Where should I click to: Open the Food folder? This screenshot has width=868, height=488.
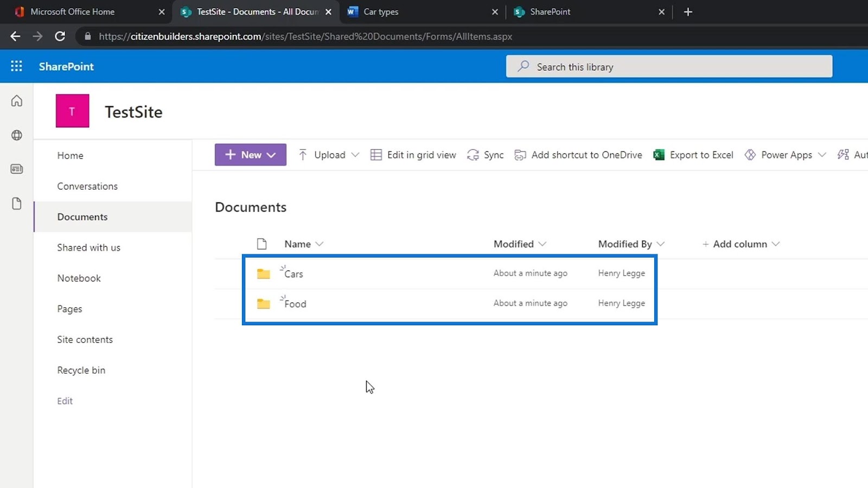pos(295,304)
